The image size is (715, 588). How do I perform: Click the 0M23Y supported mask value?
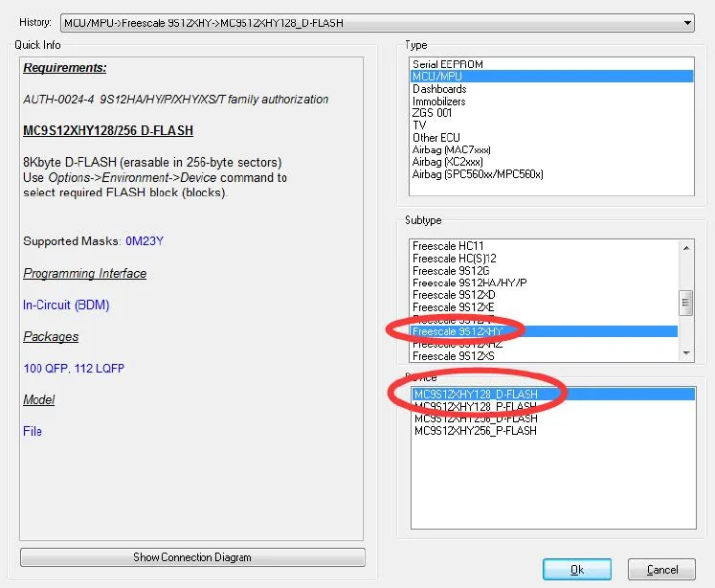coord(145,241)
